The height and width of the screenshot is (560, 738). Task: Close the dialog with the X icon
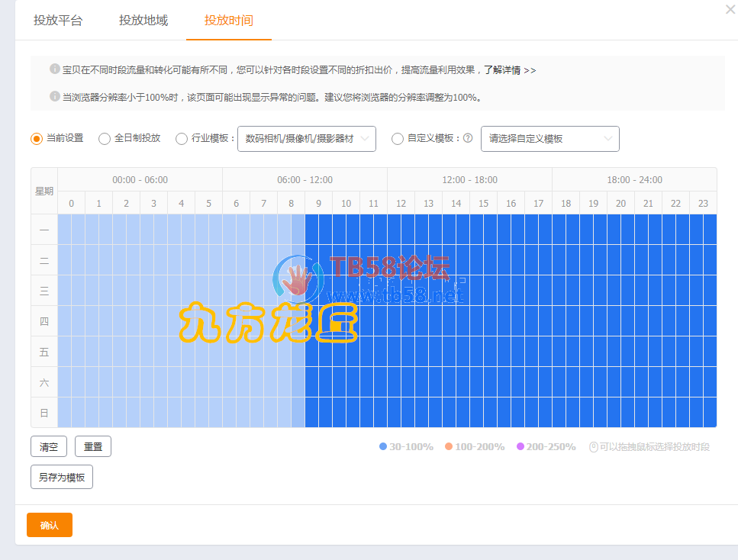[x=730, y=8]
